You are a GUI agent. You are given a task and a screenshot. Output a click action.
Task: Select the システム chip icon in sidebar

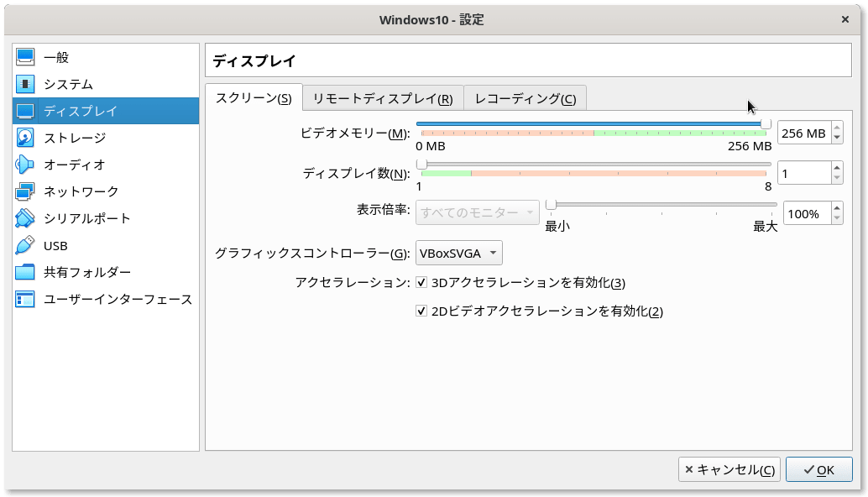(25, 84)
